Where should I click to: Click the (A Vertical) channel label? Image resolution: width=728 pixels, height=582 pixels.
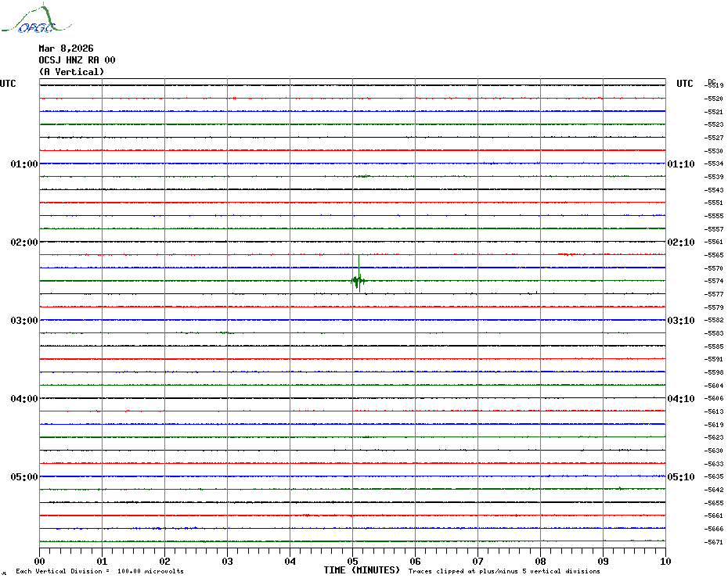(x=71, y=72)
